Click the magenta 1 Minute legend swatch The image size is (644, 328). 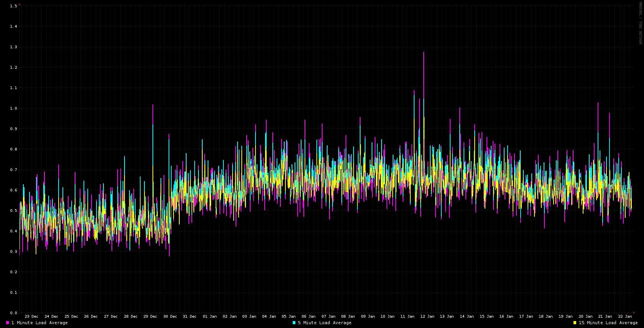pos(7,323)
